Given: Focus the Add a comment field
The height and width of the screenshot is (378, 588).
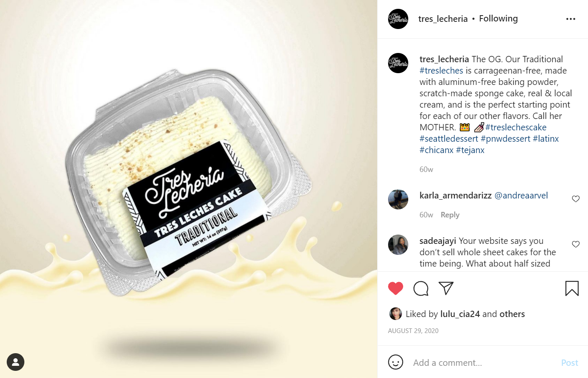Looking at the screenshot, I should (483, 362).
